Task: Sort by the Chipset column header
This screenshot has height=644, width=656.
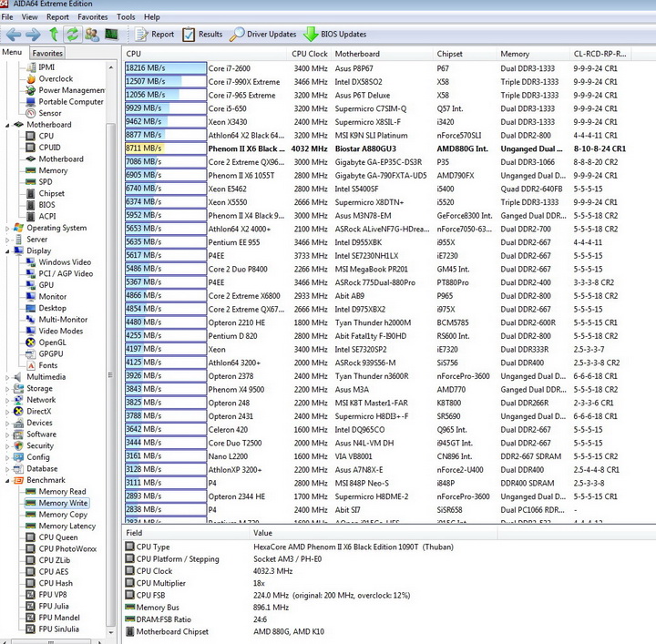Action: (465, 54)
